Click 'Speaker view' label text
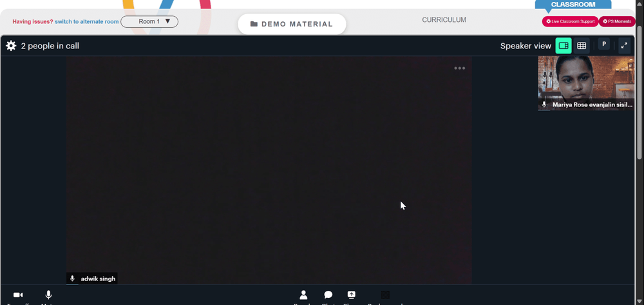This screenshot has height=305, width=644. tap(526, 46)
